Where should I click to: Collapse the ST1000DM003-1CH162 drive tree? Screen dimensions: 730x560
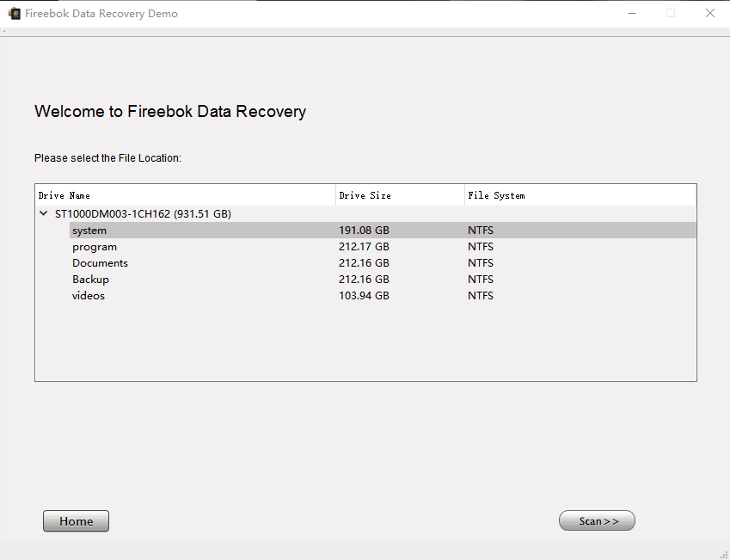click(x=44, y=213)
